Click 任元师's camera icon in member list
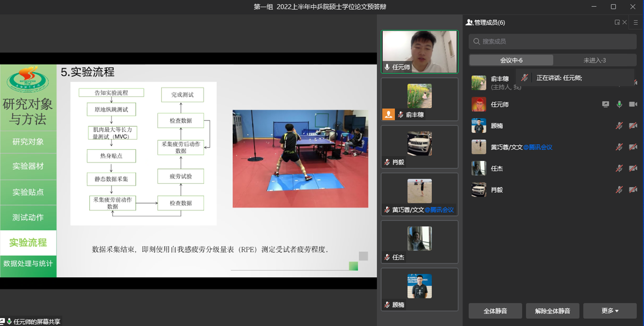This screenshot has height=326, width=644. (x=633, y=104)
